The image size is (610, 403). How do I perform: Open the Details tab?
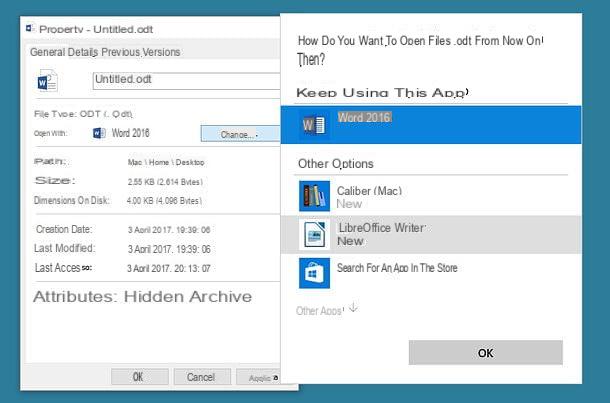pos(83,52)
